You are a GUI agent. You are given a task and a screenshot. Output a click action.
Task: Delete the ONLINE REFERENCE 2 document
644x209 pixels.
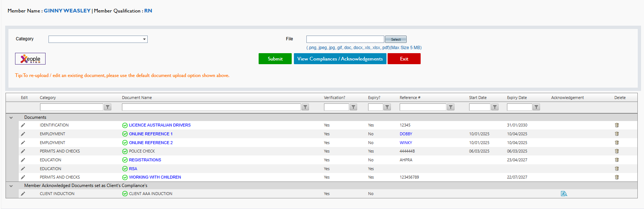(617, 143)
